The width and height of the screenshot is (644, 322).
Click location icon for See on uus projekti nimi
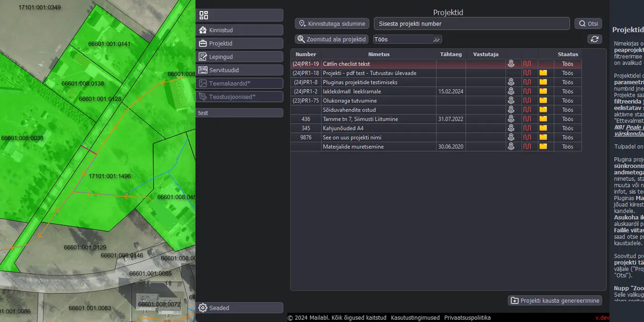click(x=511, y=137)
